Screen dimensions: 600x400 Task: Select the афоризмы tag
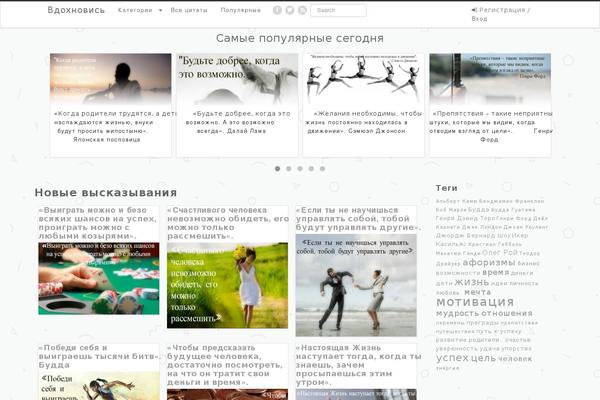tap(489, 263)
